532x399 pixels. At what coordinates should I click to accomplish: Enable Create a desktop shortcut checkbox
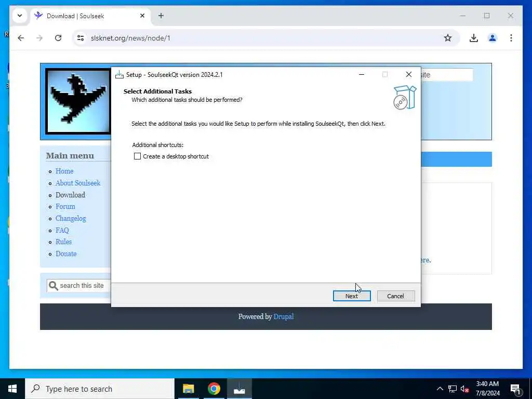[x=137, y=156]
